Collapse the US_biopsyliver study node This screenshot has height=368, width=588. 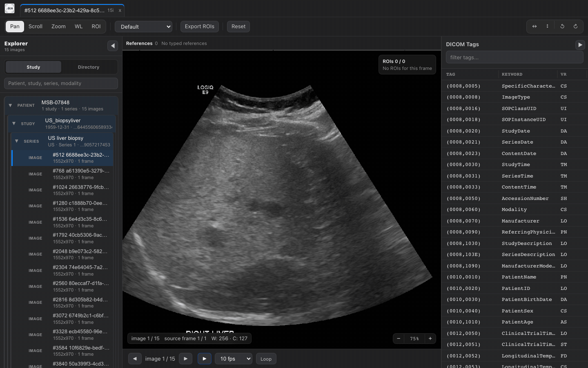point(14,123)
